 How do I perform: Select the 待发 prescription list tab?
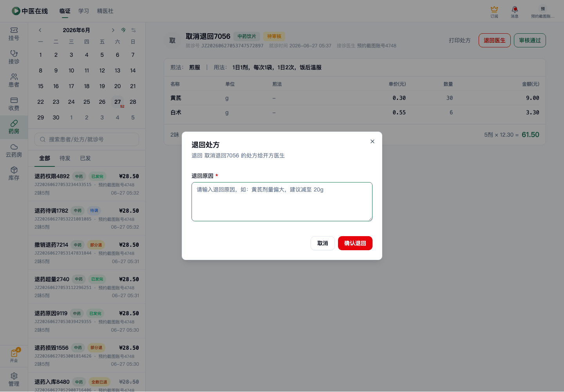(x=65, y=158)
